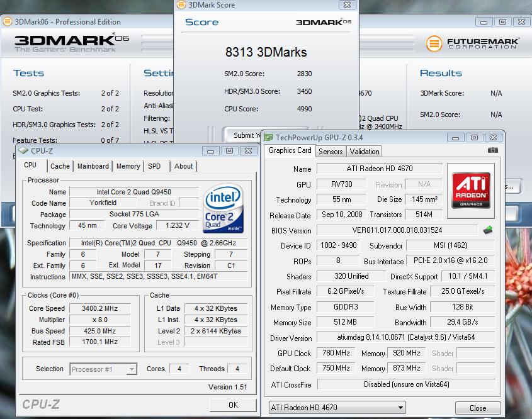Click the Rated FSB 1700.1 MHz field
The image size is (532, 419).
point(99,342)
